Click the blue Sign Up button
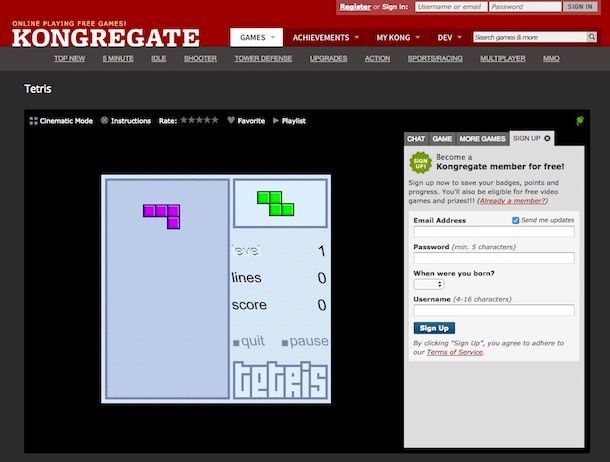The image size is (610, 462). [x=434, y=328]
